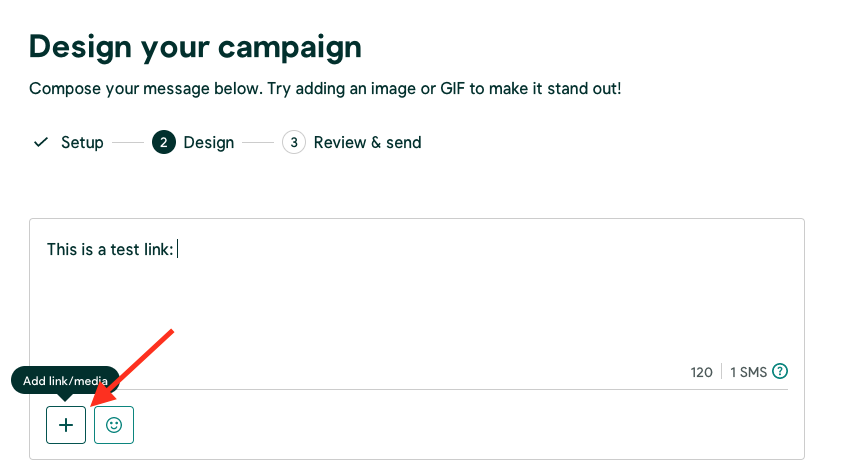Open the emoji picker smiley button
Image resolution: width=849 pixels, height=466 pixels.
[x=114, y=425]
